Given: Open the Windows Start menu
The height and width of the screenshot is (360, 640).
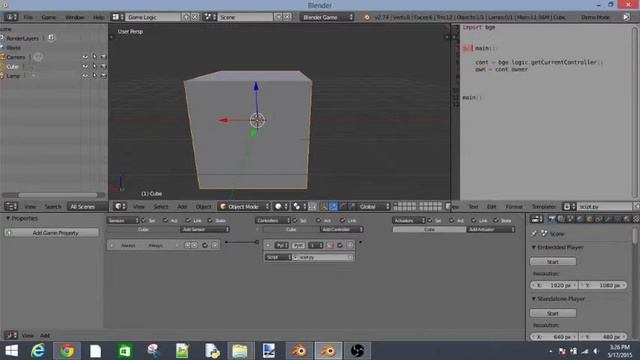Looking at the screenshot, I should [11, 351].
